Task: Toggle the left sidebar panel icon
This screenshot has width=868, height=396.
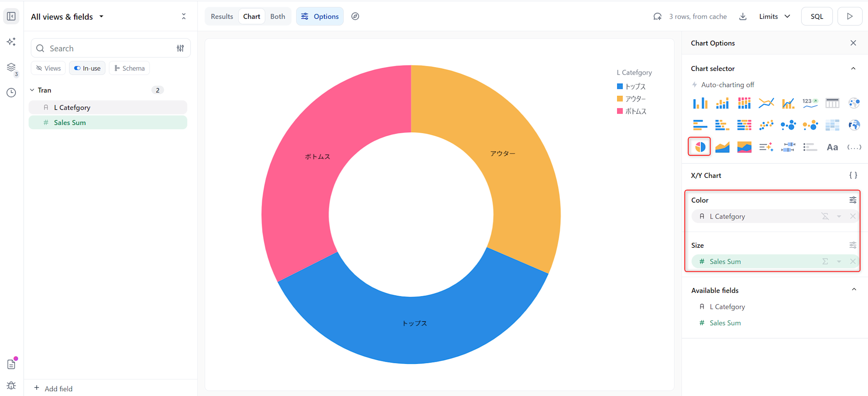Action: click(x=11, y=16)
